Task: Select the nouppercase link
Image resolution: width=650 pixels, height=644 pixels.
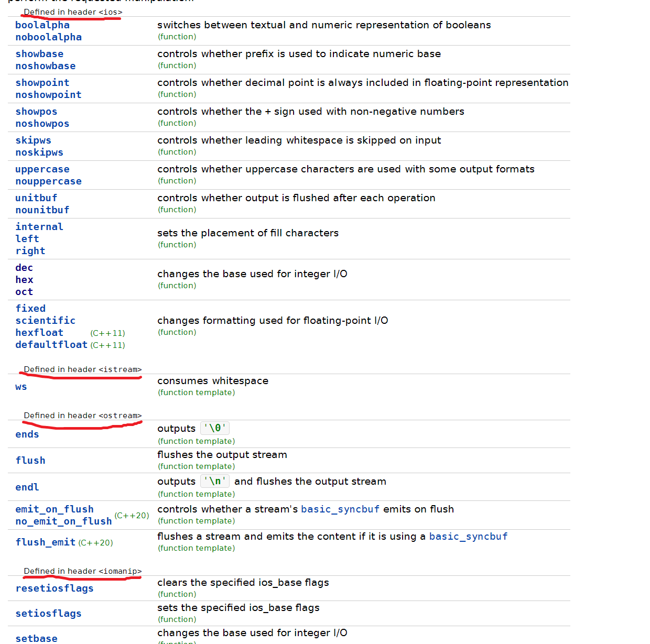Action: 49,181
